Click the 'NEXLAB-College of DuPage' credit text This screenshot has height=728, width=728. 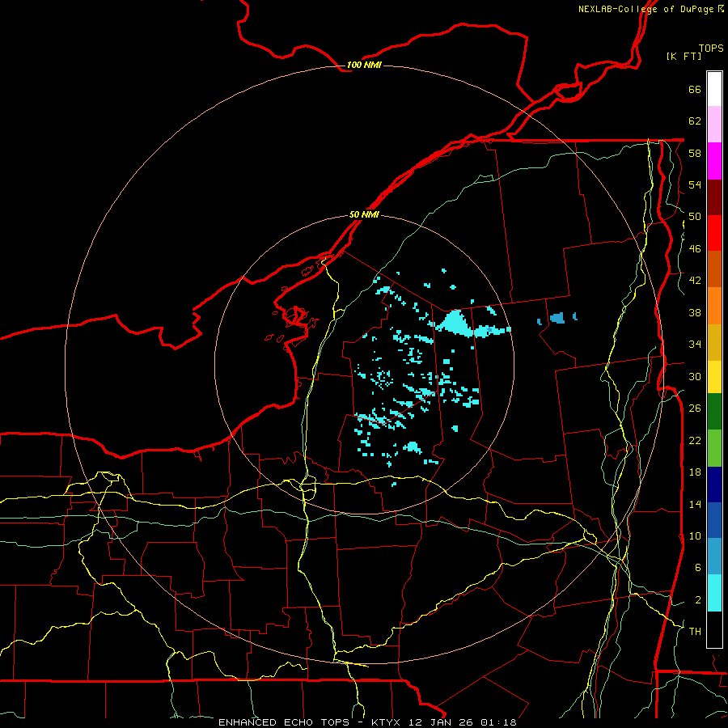645,9
